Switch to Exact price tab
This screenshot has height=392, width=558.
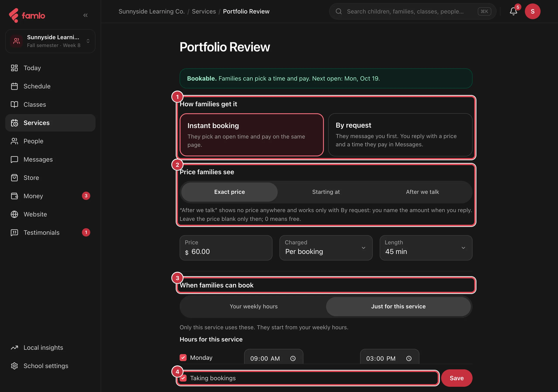[230, 192]
